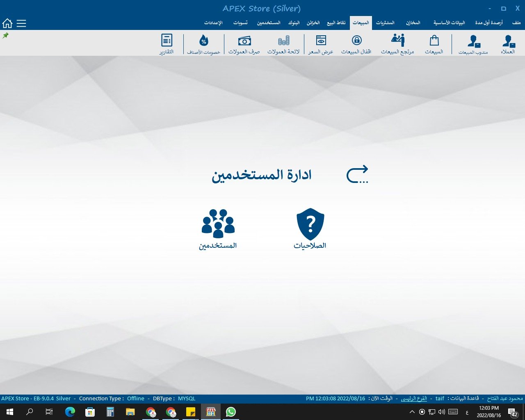Screen dimensions: 525x420
Task: Click اقفال المبيعات lock icon
Action: coord(356,44)
